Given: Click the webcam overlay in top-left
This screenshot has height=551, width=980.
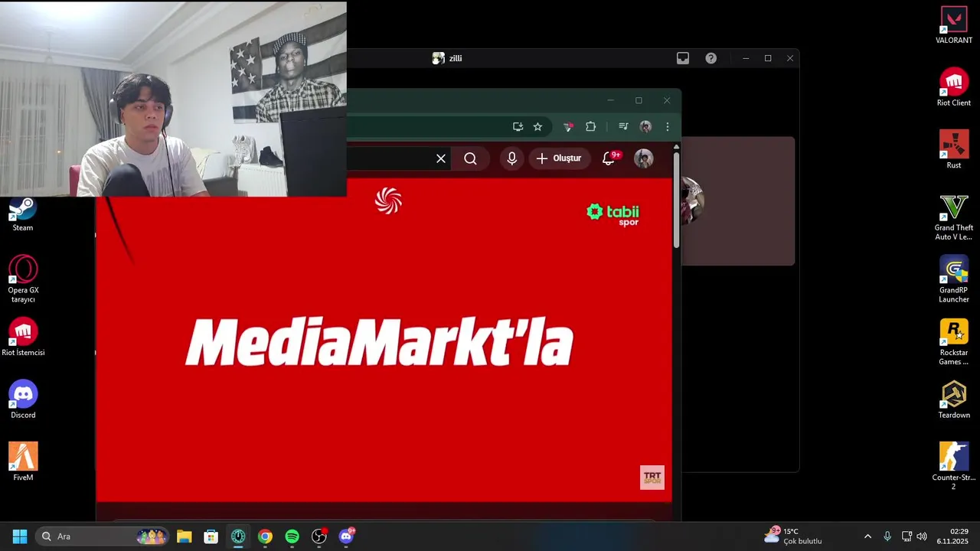Looking at the screenshot, I should pos(173,99).
